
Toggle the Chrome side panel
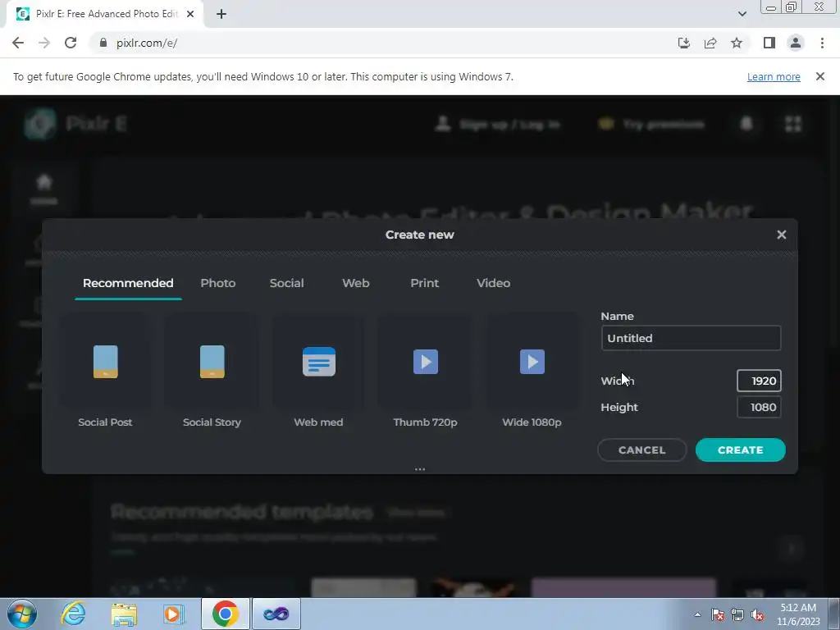769,43
